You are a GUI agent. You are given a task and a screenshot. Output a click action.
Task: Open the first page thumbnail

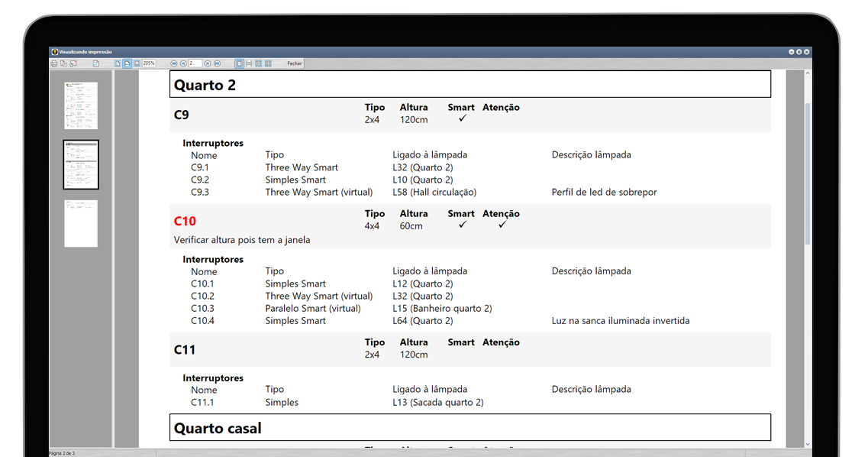(x=81, y=105)
